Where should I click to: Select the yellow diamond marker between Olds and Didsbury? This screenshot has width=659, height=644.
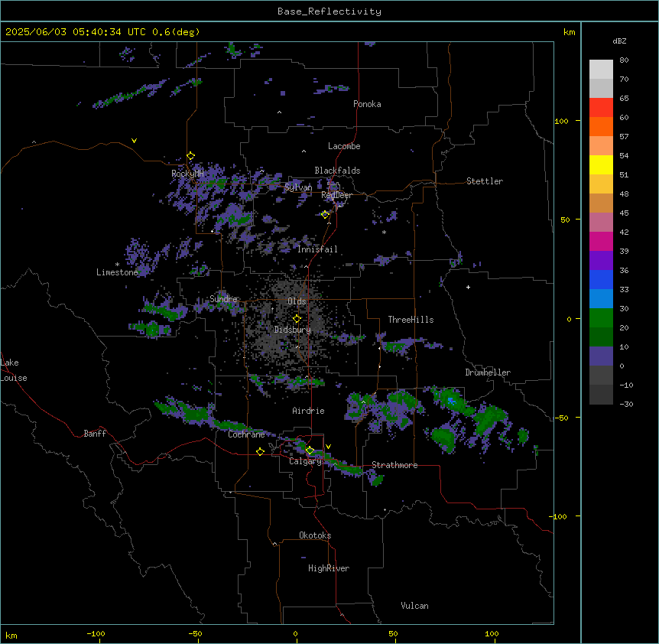coord(297,319)
